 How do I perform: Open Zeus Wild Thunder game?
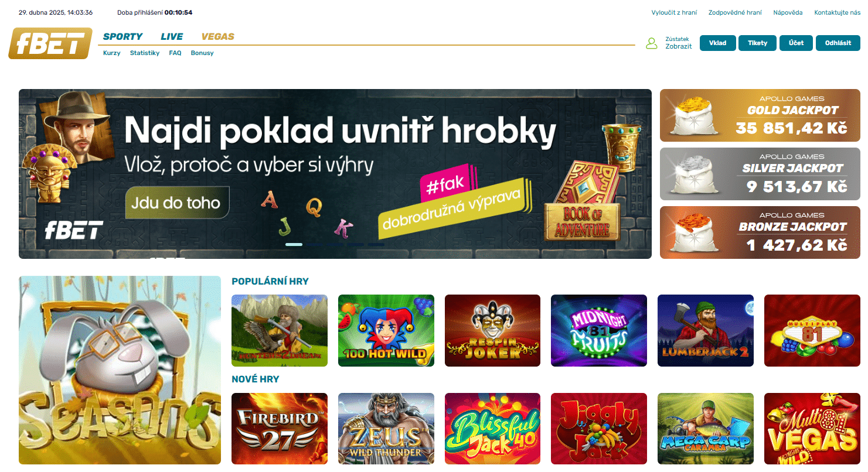click(386, 429)
